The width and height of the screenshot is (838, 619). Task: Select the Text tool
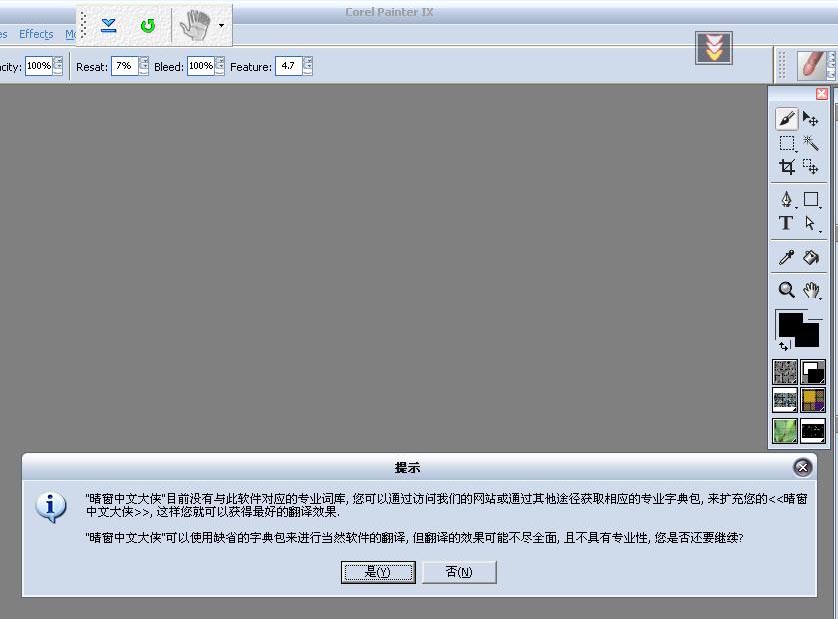[786, 223]
